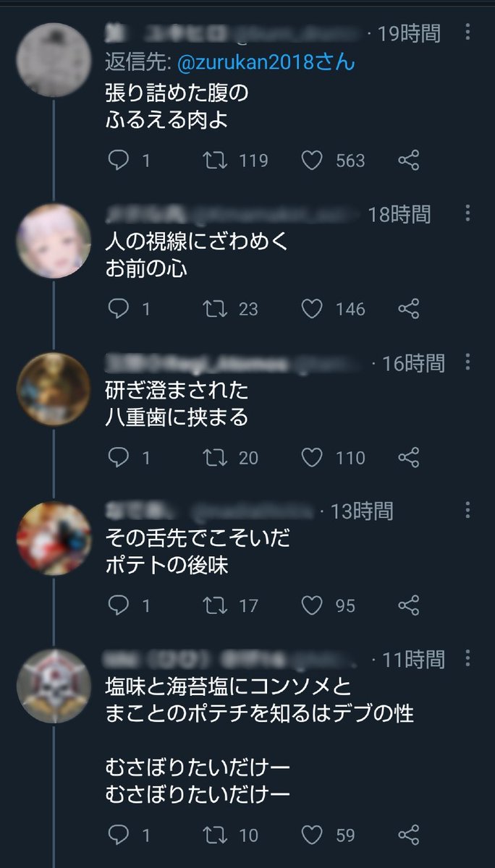Open more options for the 19時間 tweet

467,32
